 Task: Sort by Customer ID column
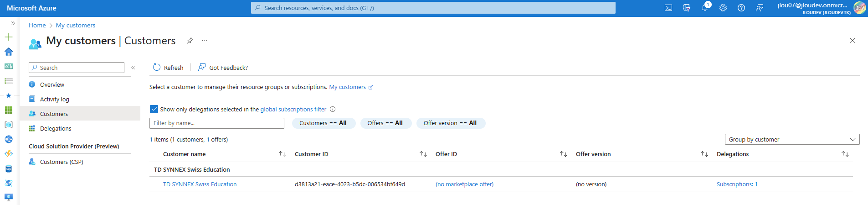click(x=423, y=154)
